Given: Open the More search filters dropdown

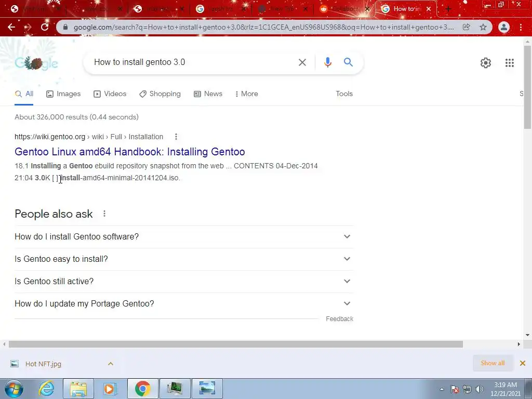Looking at the screenshot, I should (246, 94).
